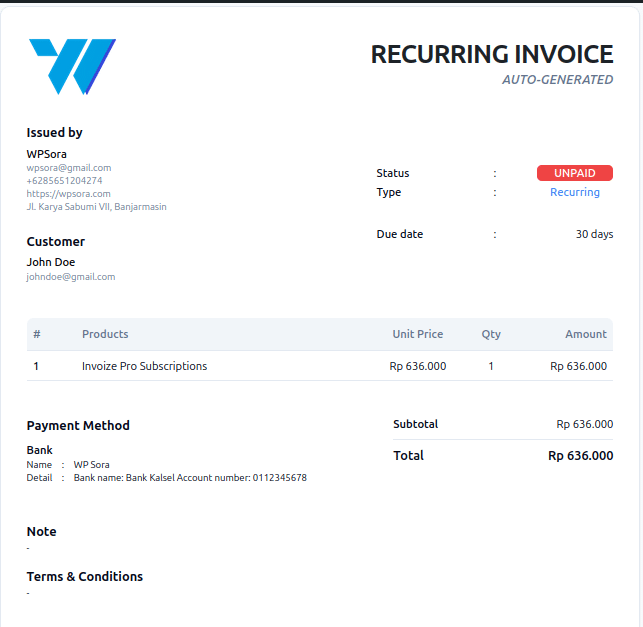Click the Bank account number detail line
This screenshot has width=643, height=627.
[x=190, y=478]
